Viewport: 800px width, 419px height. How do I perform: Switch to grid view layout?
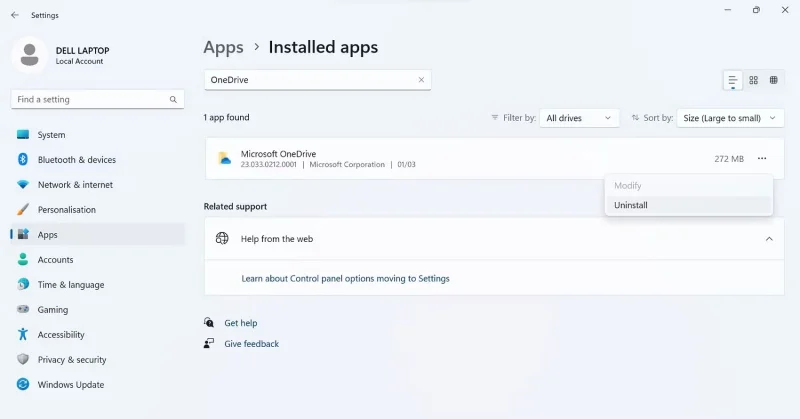coord(754,80)
